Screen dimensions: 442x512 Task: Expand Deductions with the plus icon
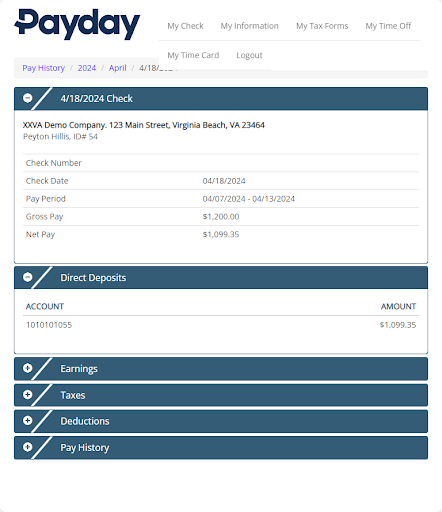coord(28,421)
